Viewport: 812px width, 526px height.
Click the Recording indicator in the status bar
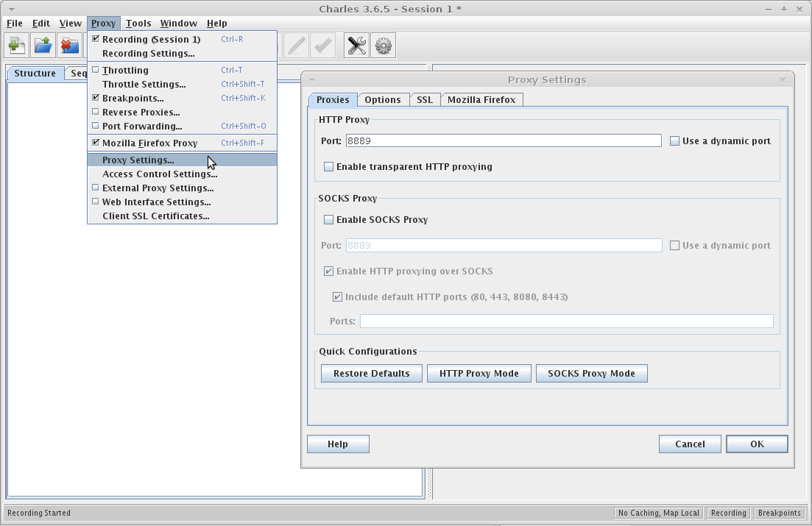727,513
